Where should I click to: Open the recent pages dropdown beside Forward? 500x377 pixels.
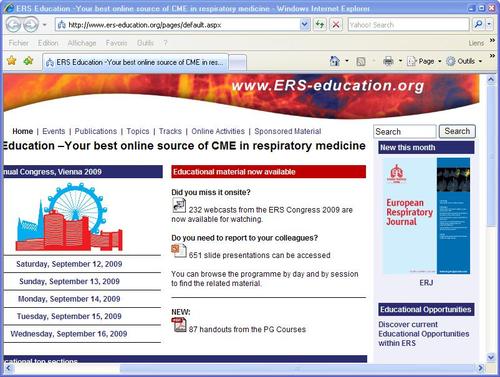coord(44,25)
